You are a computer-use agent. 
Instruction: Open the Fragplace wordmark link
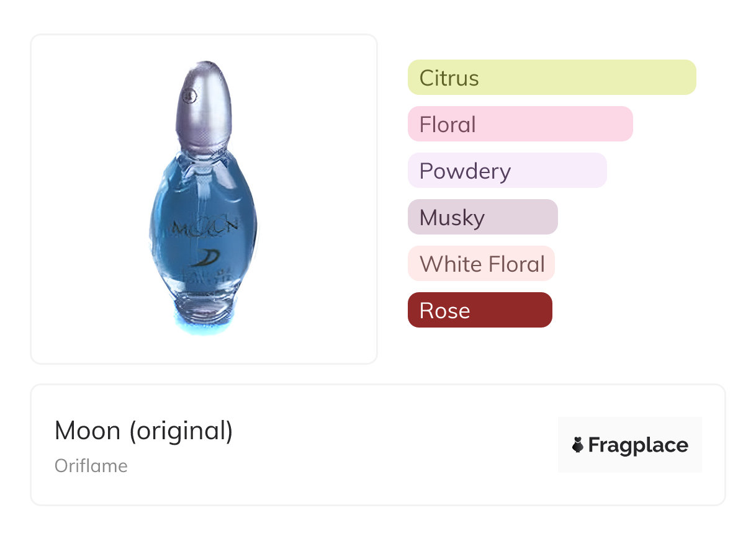[637, 445]
